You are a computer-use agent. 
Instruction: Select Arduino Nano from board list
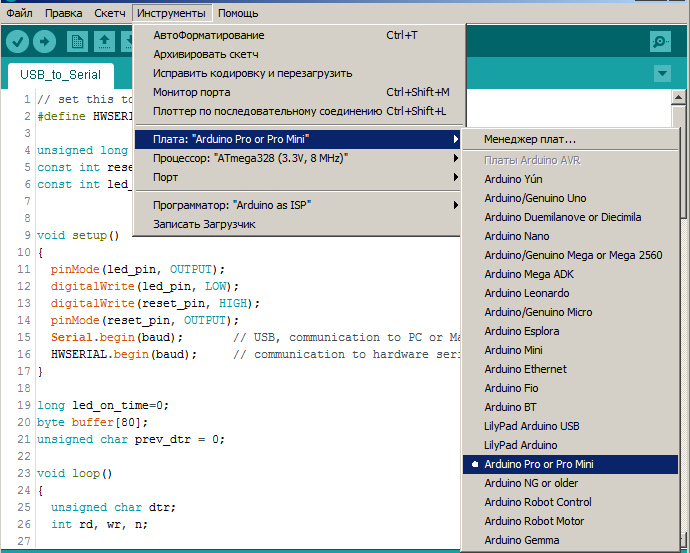click(x=517, y=236)
